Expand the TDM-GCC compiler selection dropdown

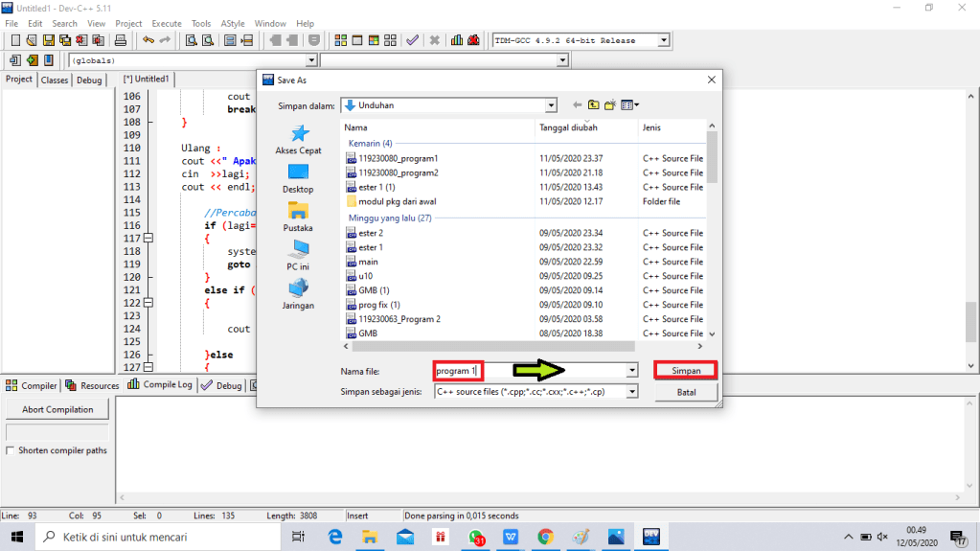pyautogui.click(x=663, y=40)
